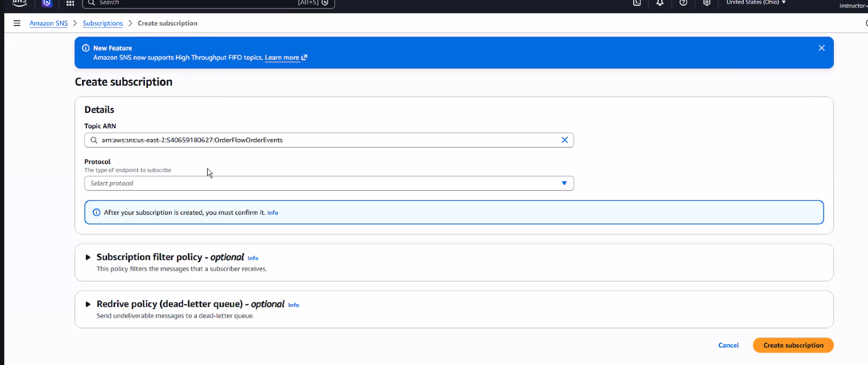Click the search icon in Topic ARN field
Screen dimensions: 868x365
(94, 140)
